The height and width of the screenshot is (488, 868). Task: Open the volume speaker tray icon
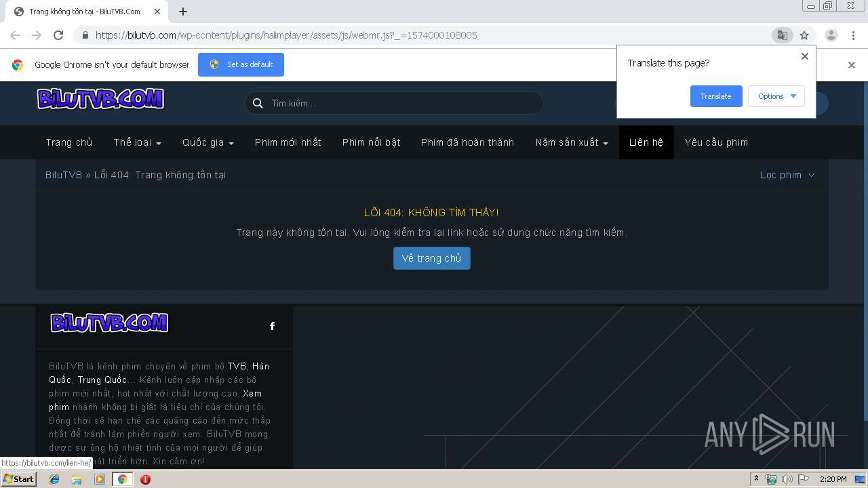point(787,479)
